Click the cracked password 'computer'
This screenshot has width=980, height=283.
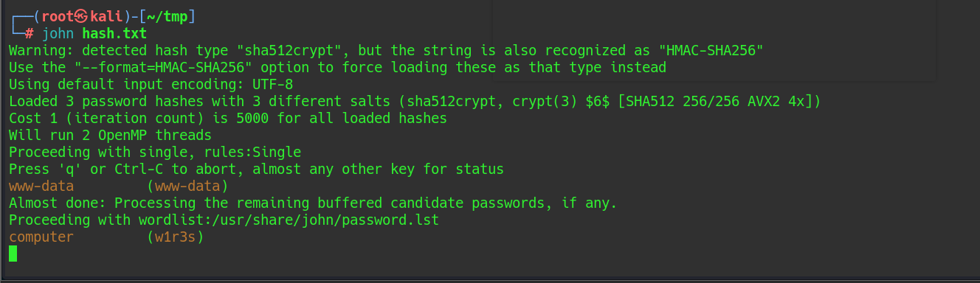pos(41,237)
